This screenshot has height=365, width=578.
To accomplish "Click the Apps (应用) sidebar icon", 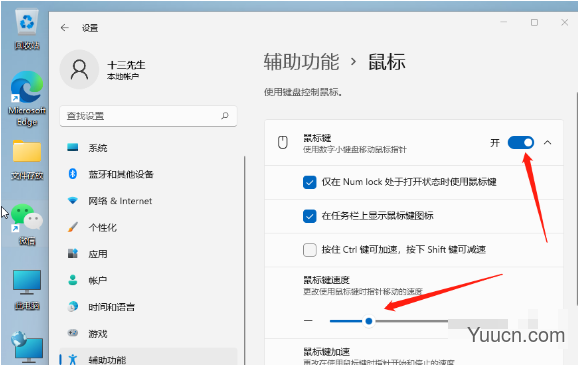I will pyautogui.click(x=73, y=254).
